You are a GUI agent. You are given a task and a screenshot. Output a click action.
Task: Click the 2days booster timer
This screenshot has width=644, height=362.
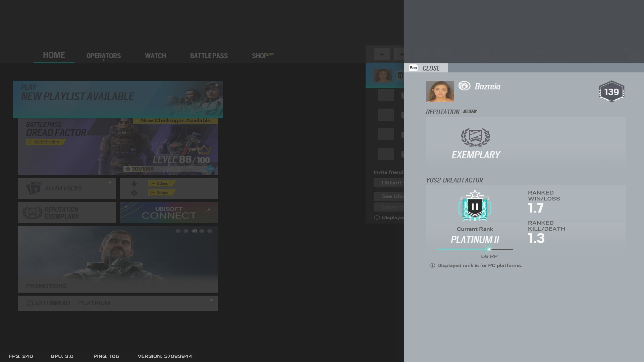pyautogui.click(x=162, y=193)
